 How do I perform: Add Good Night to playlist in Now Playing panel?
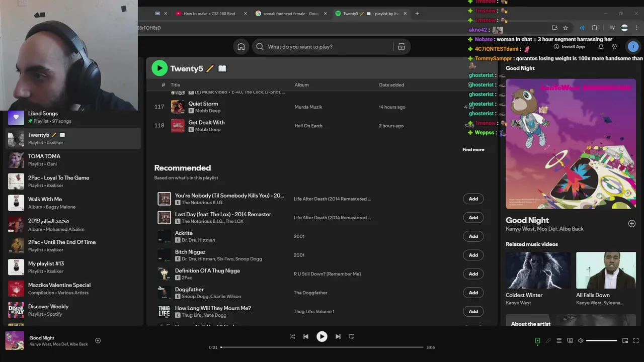tap(632, 223)
